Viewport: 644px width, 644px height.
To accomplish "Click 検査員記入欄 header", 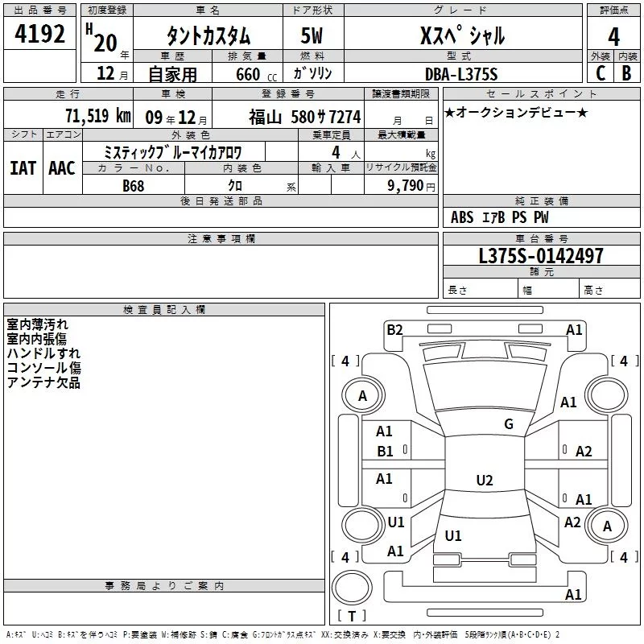I will 164,310.
